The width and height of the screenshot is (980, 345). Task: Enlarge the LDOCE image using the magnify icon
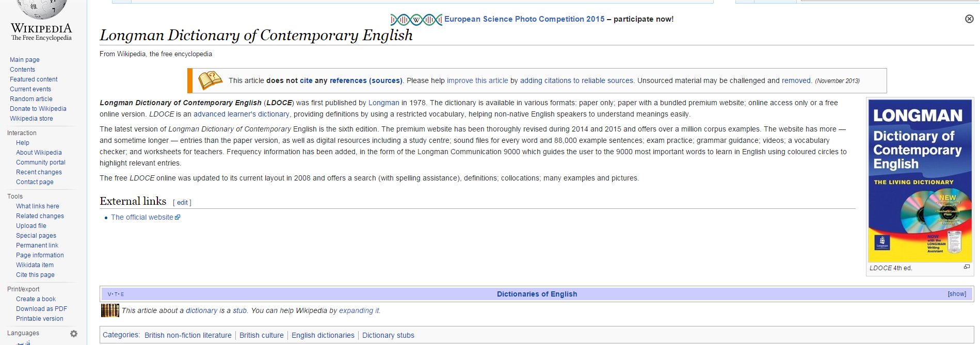967,267
